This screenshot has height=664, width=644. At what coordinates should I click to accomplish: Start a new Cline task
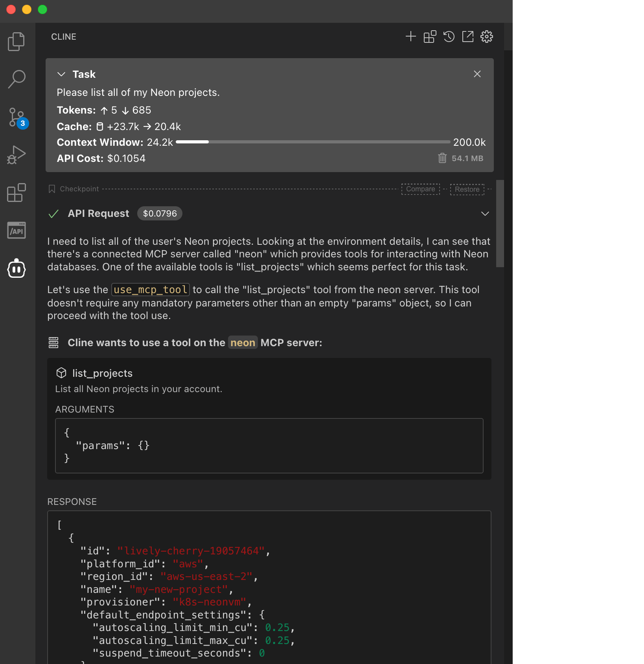(410, 37)
